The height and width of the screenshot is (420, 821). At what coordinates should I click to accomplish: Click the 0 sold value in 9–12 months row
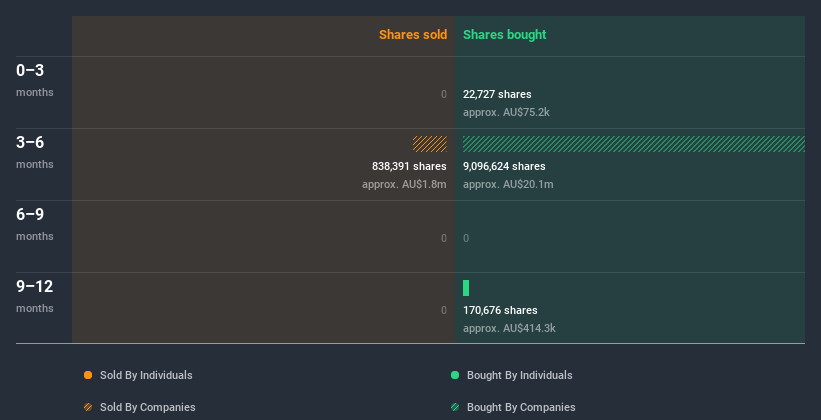click(x=444, y=310)
